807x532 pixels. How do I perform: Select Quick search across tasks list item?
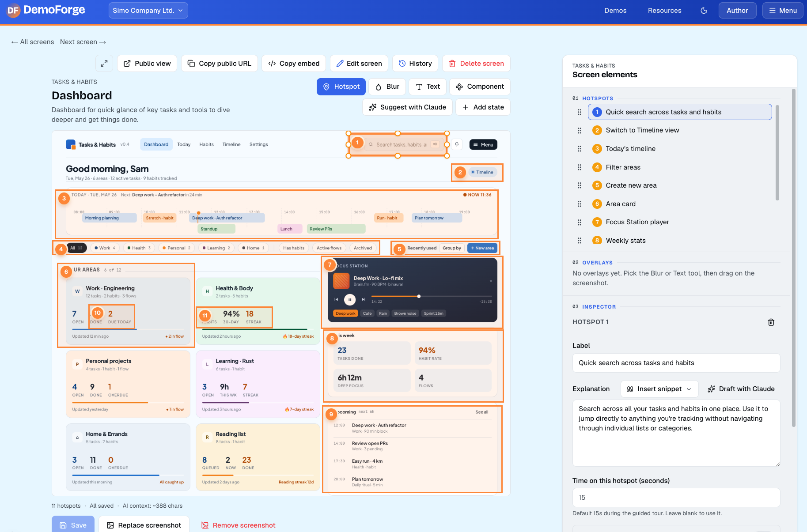tap(680, 112)
